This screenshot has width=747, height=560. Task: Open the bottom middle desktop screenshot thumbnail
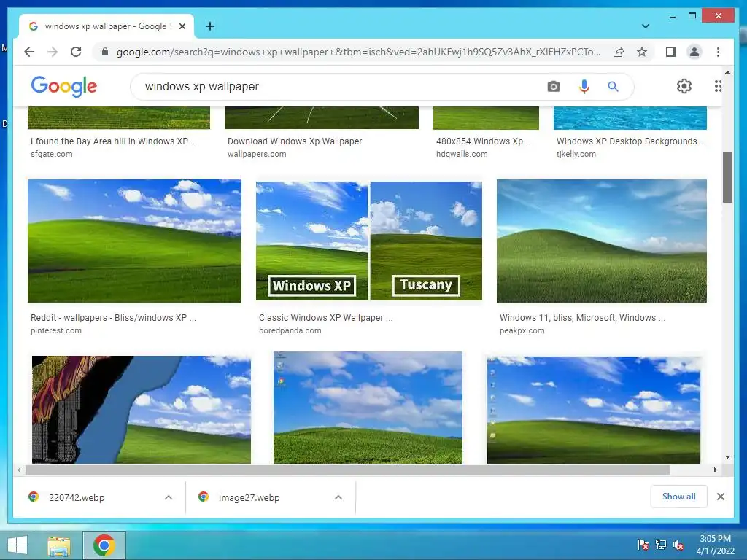coord(368,407)
